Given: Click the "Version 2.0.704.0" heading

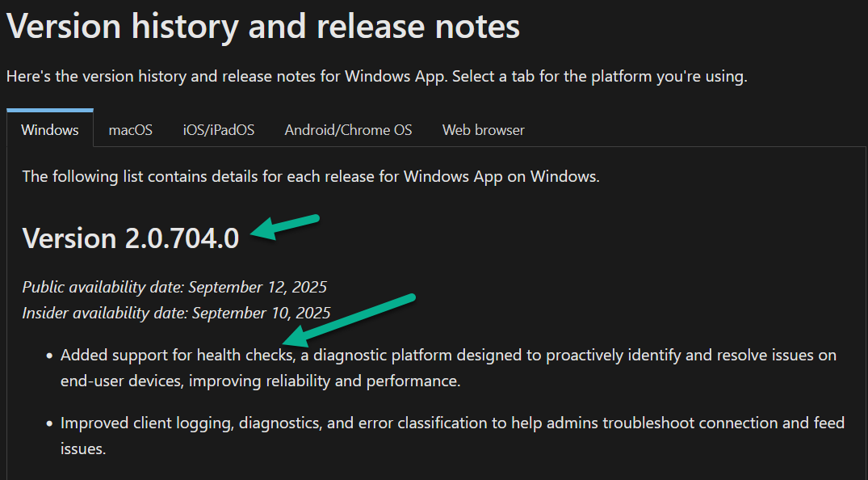Looking at the screenshot, I should click(x=131, y=238).
